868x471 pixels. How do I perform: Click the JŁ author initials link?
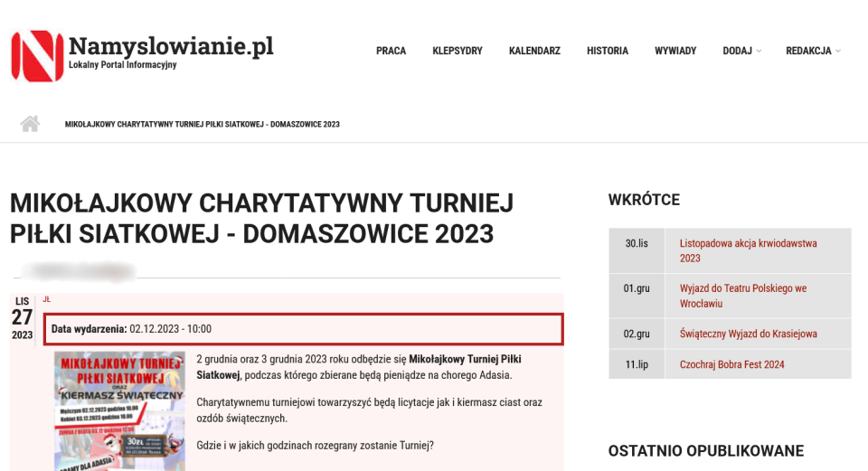click(x=47, y=299)
